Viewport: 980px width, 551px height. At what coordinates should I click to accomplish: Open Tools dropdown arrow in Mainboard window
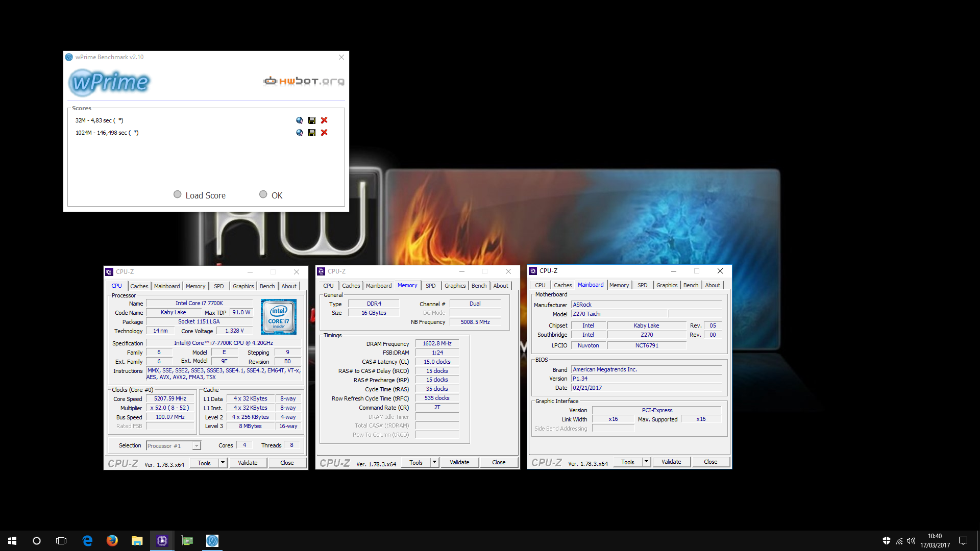click(646, 462)
